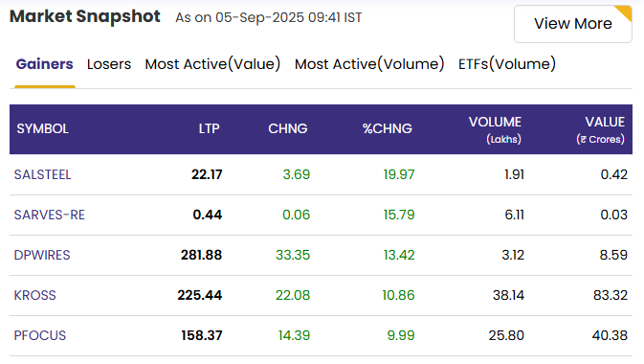Select the Gainers tab
Viewport: 644px width, 364px height.
tap(44, 64)
